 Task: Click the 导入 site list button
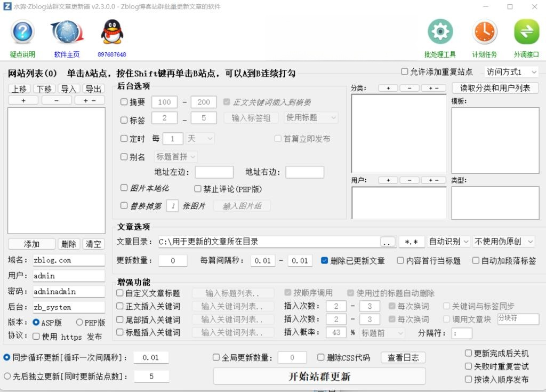(68, 89)
